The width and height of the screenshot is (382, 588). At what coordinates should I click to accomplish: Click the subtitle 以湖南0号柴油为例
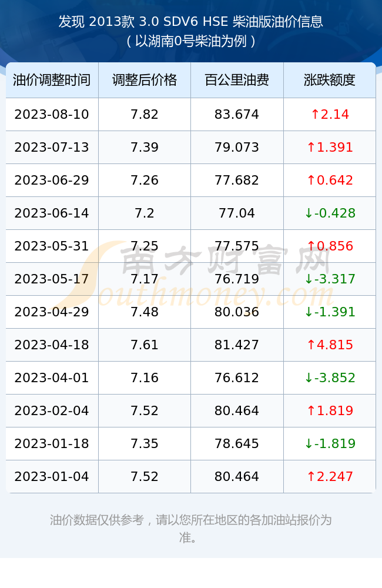click(x=191, y=41)
